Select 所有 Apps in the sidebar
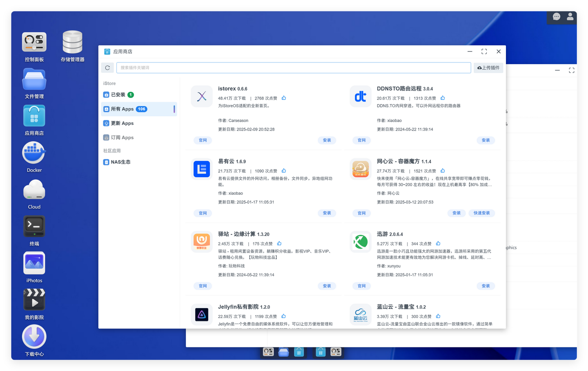The width and height of the screenshot is (588, 371). point(139,109)
